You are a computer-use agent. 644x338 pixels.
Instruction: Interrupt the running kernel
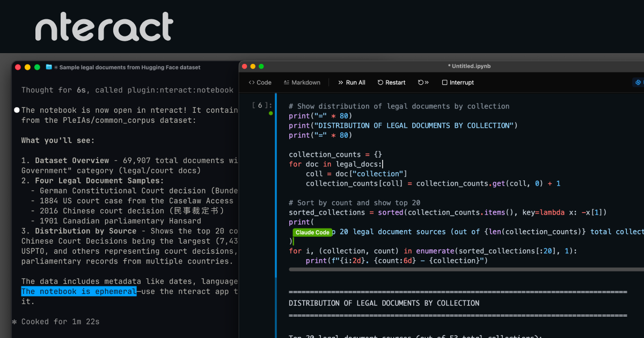point(458,83)
